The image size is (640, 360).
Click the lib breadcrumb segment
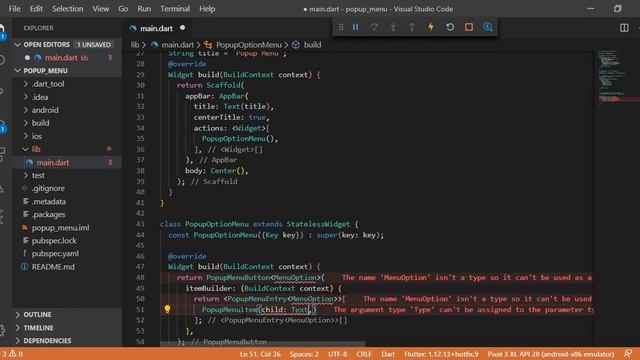pos(135,44)
